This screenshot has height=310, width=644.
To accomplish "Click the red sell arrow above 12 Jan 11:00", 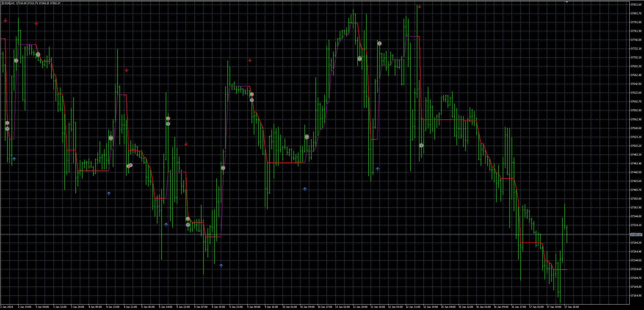I will [419, 7].
